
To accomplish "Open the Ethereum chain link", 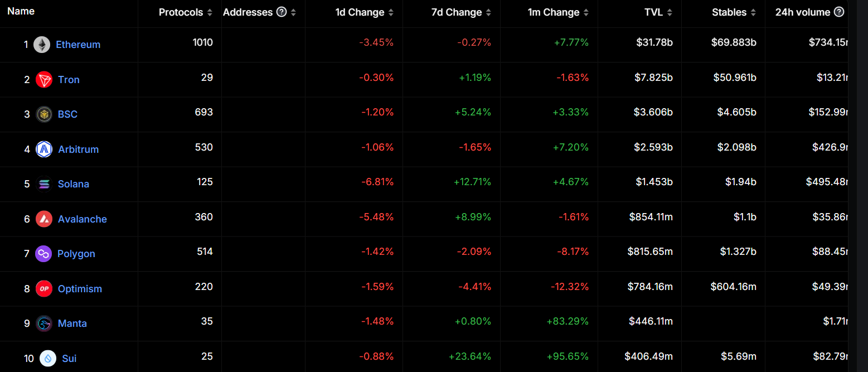I will point(78,45).
